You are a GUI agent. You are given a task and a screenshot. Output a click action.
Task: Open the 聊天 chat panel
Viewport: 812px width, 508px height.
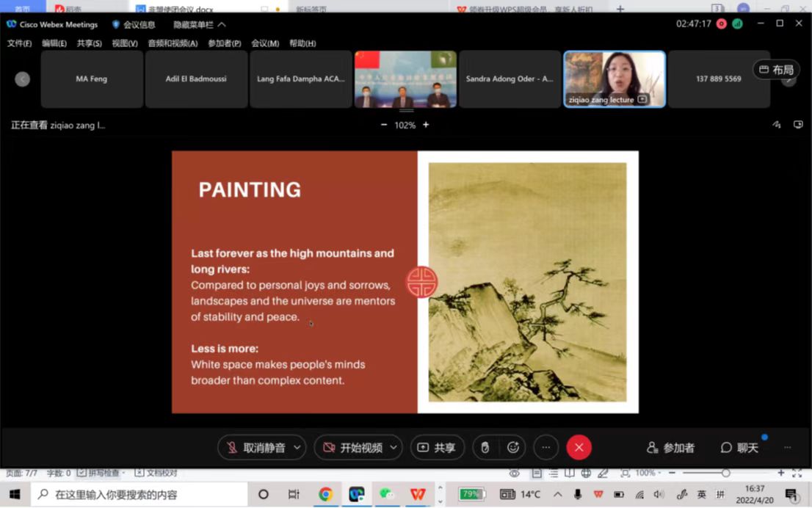pyautogui.click(x=739, y=447)
